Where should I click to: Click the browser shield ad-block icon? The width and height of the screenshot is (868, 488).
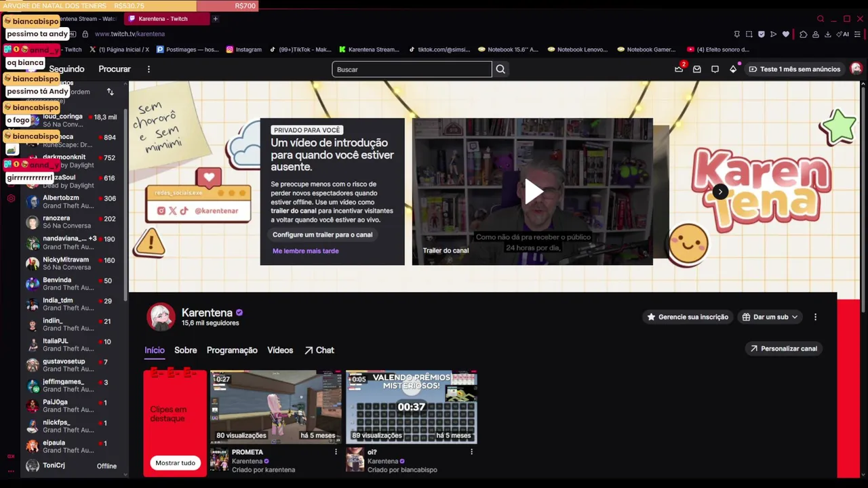pyautogui.click(x=762, y=34)
